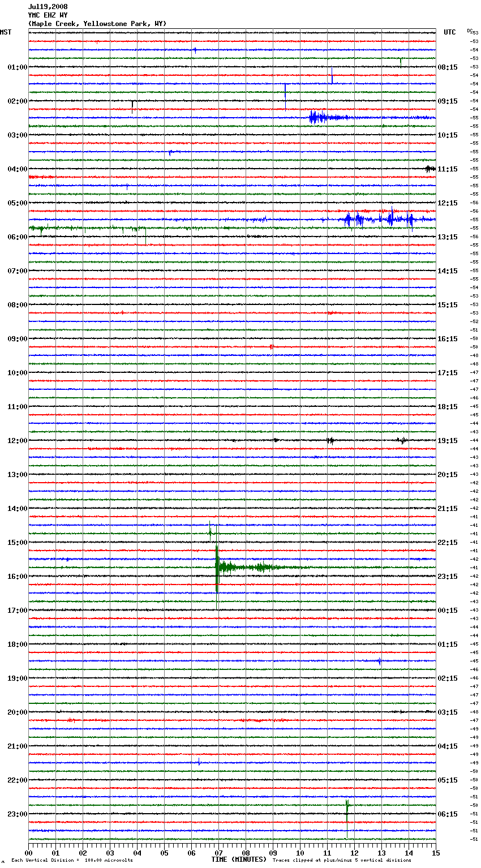Click the '06:15' UTC time label

tap(448, 814)
